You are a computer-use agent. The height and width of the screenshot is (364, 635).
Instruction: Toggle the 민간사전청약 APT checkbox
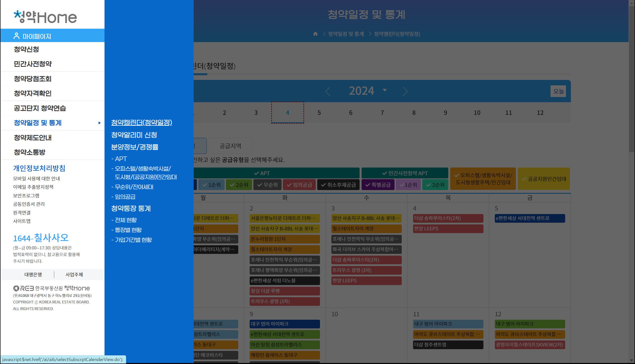tap(405, 173)
